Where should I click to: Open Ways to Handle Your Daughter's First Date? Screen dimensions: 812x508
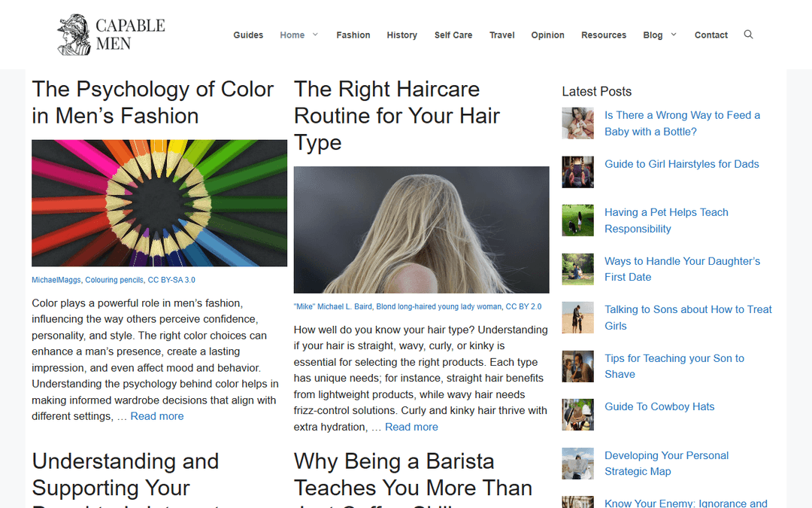682,269
